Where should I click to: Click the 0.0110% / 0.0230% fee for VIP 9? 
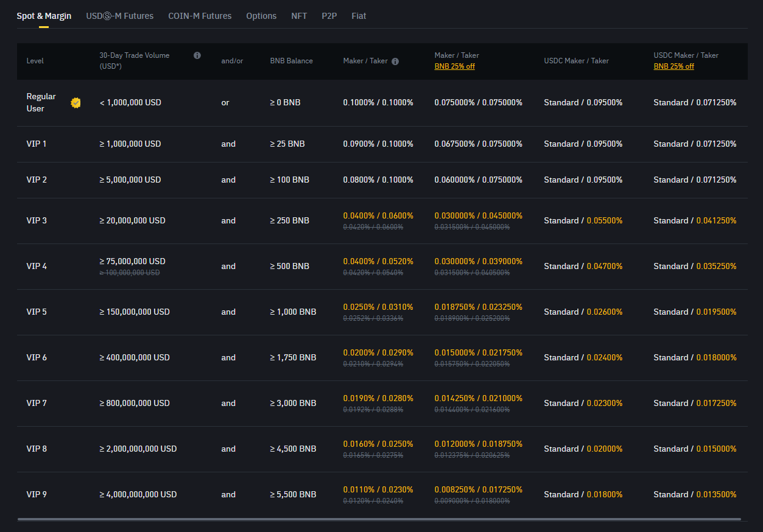pyautogui.click(x=378, y=489)
